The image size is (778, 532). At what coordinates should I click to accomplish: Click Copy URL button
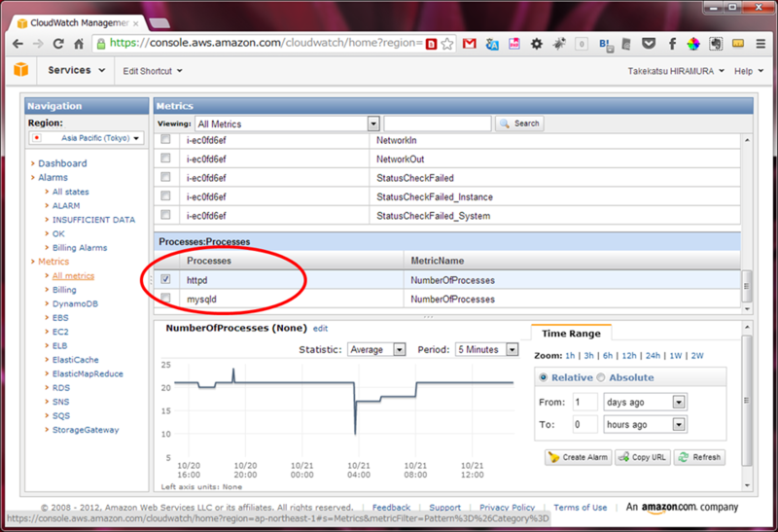click(x=643, y=457)
